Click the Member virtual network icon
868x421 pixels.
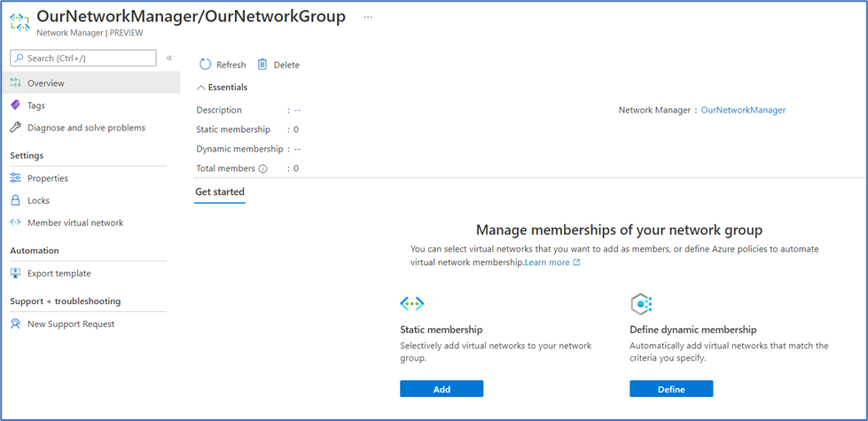(15, 222)
